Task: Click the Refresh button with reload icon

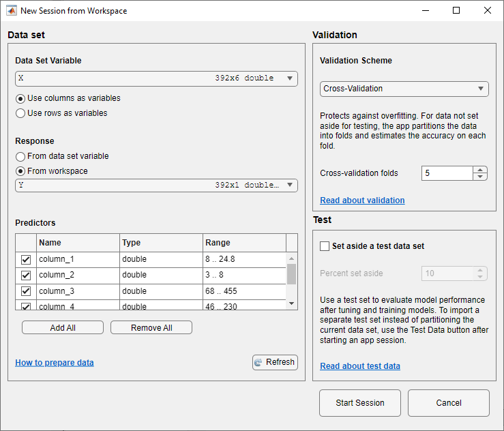Action: click(x=275, y=362)
